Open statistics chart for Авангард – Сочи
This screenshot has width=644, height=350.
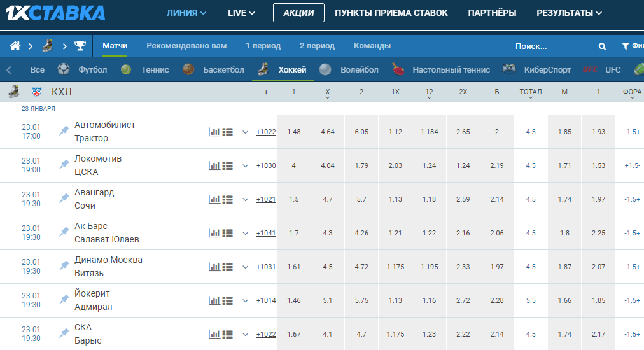click(x=214, y=199)
